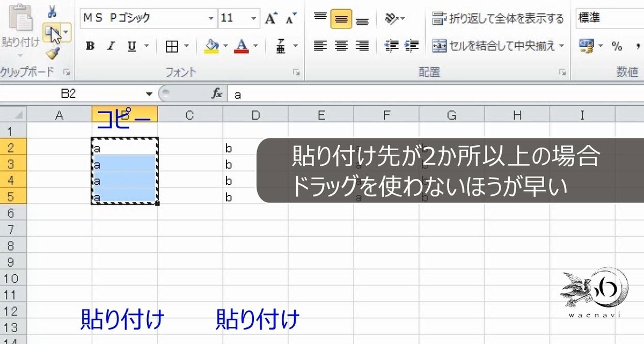644x344 pixels.
Task: Select the Cut scissors icon
Action: click(x=51, y=11)
